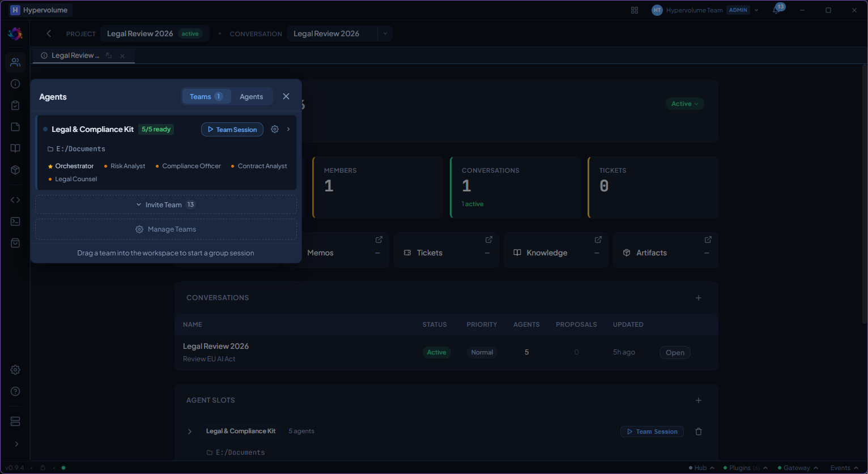Open Artifacts external link icon
The height and width of the screenshot is (474, 868).
(708, 240)
